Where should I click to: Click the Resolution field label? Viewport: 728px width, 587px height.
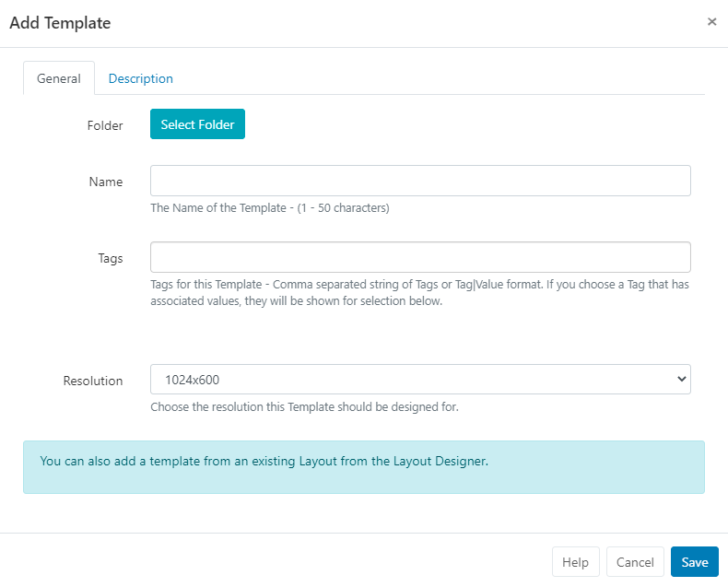click(93, 381)
